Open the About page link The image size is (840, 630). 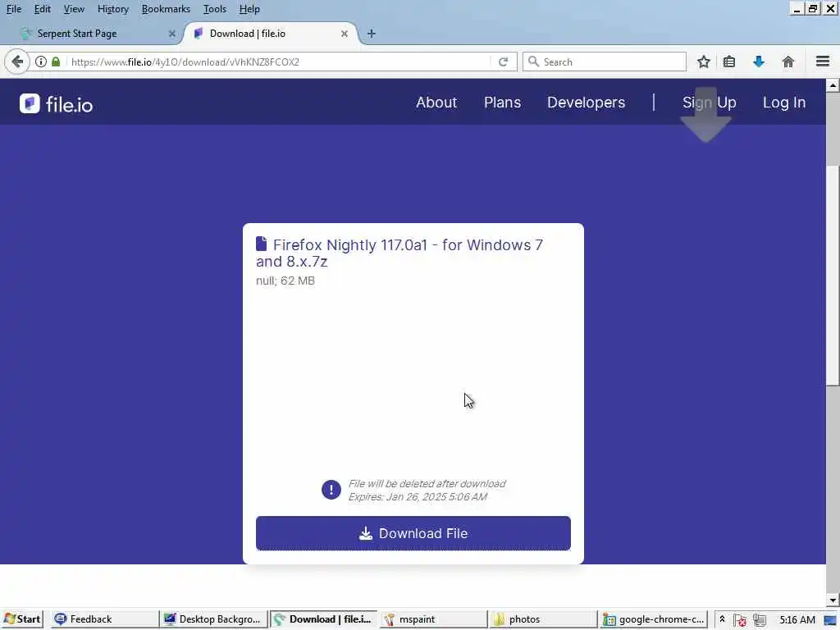(x=436, y=103)
